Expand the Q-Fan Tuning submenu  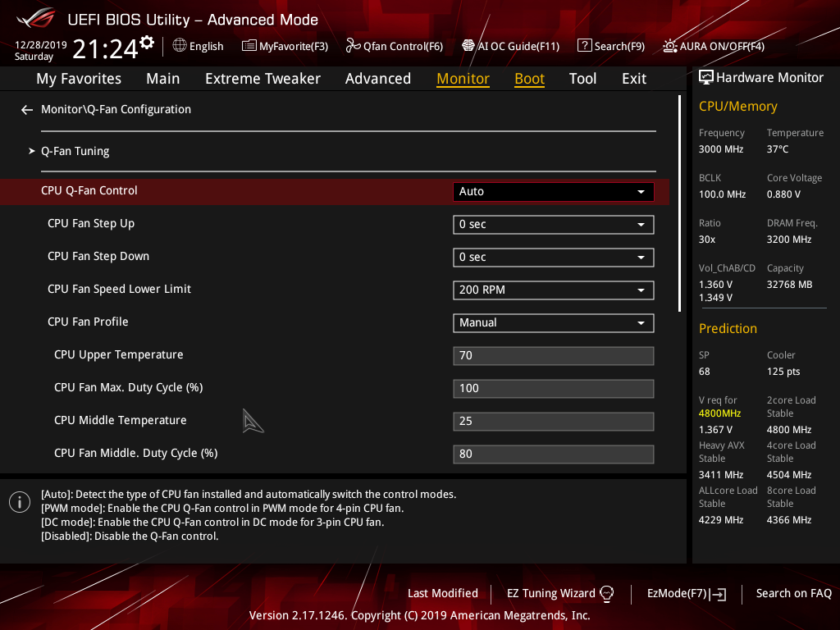pyautogui.click(x=75, y=151)
